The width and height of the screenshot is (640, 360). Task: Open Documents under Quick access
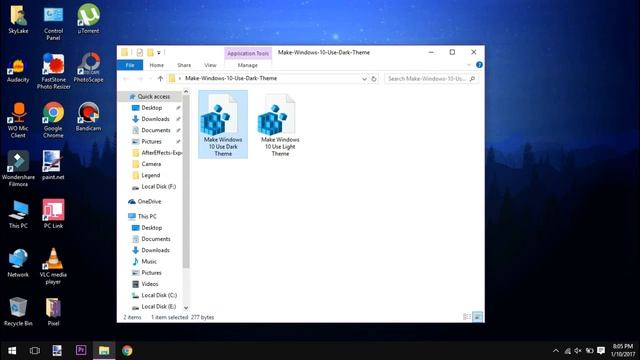coord(156,130)
